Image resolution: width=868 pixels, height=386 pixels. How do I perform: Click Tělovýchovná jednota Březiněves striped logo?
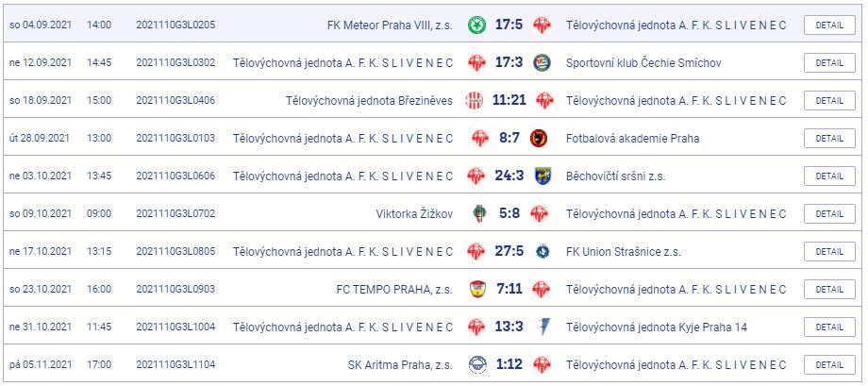[474, 100]
